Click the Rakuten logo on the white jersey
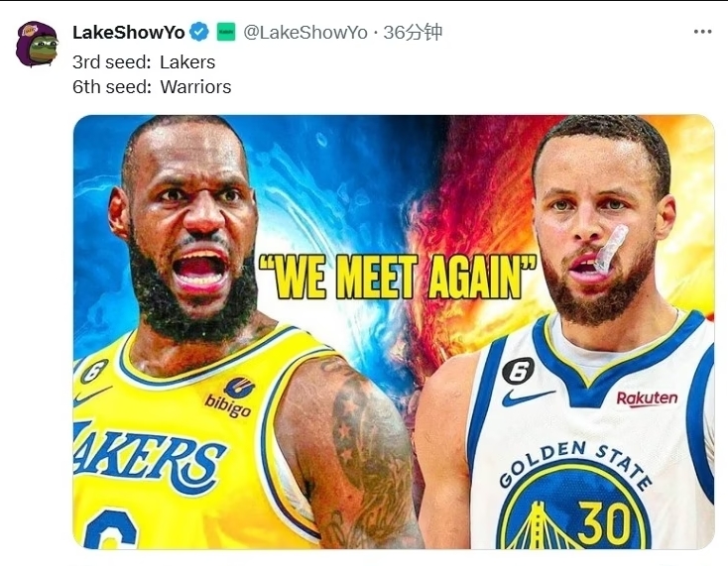728x566 pixels. pyautogui.click(x=647, y=398)
